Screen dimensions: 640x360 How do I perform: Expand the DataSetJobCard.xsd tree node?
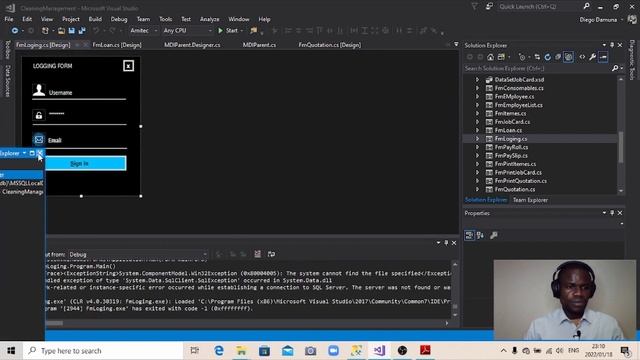click(x=477, y=80)
